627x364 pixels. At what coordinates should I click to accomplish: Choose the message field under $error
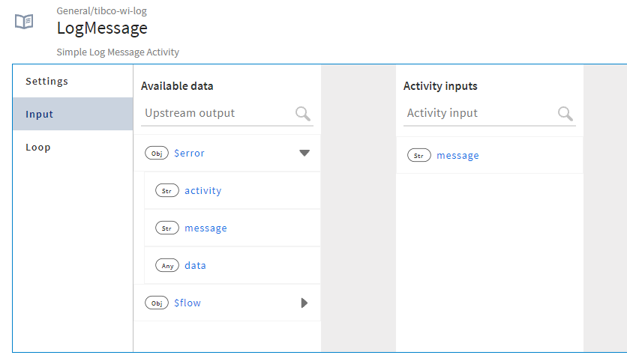(205, 228)
